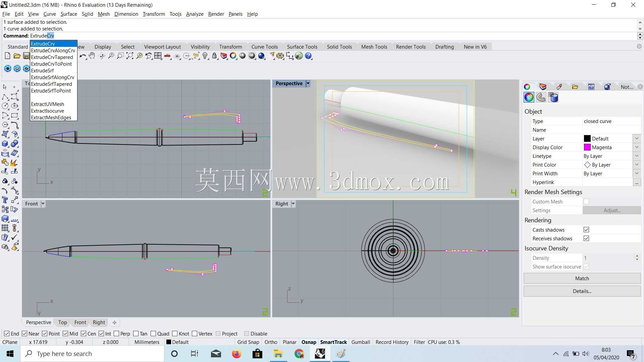This screenshot has width=644, height=362.
Task: Pick the Explode tool in the sidebar
Action: [14, 163]
